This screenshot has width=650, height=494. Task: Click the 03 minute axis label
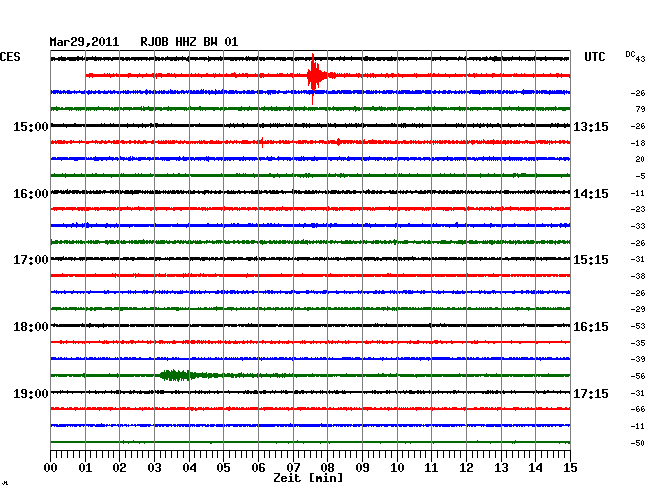tap(154, 468)
